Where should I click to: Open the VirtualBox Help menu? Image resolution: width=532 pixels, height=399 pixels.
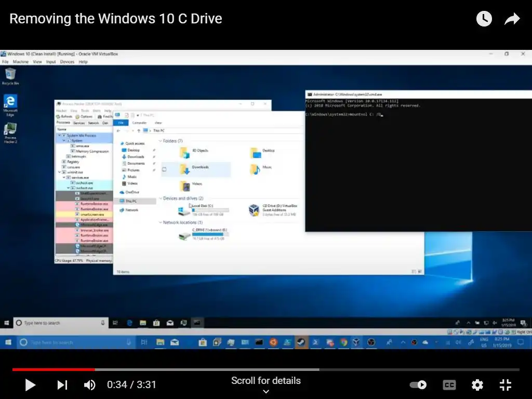pyautogui.click(x=83, y=62)
